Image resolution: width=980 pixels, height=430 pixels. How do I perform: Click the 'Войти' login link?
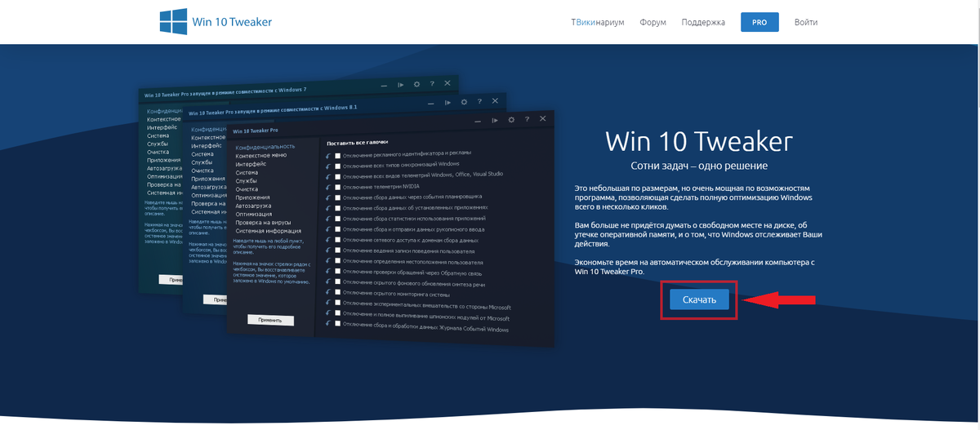click(806, 22)
